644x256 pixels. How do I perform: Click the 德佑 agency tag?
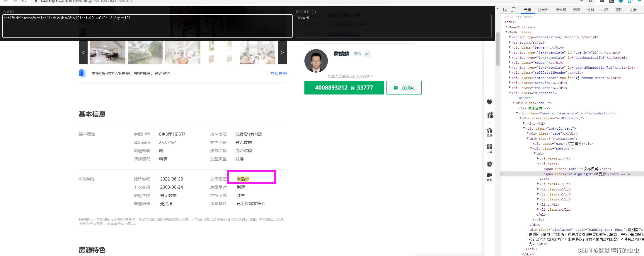click(357, 54)
